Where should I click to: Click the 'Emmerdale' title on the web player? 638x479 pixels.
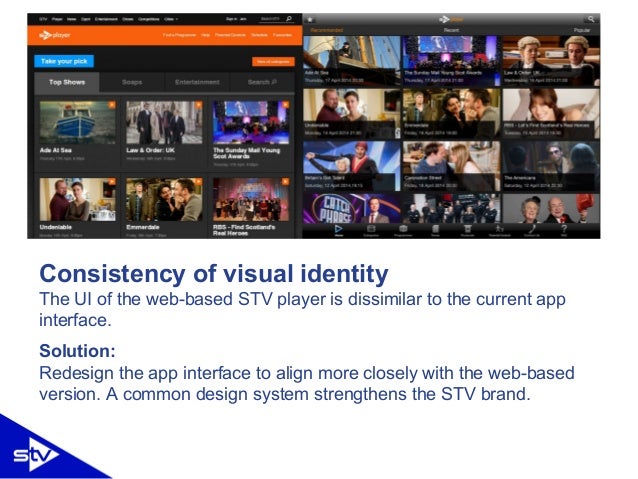tap(143, 227)
